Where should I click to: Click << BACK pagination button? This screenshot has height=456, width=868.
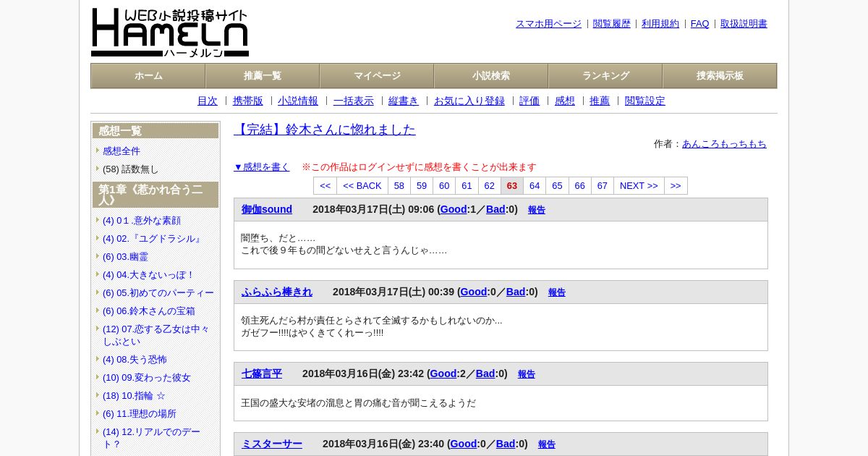pos(362,186)
